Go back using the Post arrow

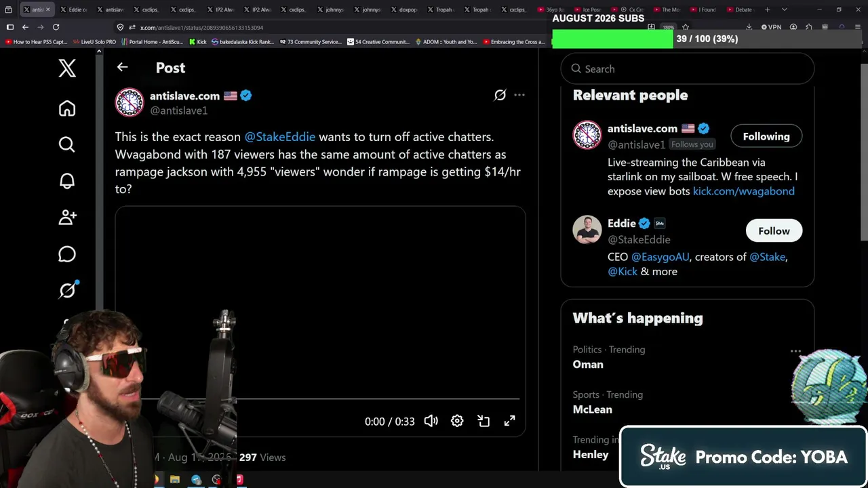122,67
